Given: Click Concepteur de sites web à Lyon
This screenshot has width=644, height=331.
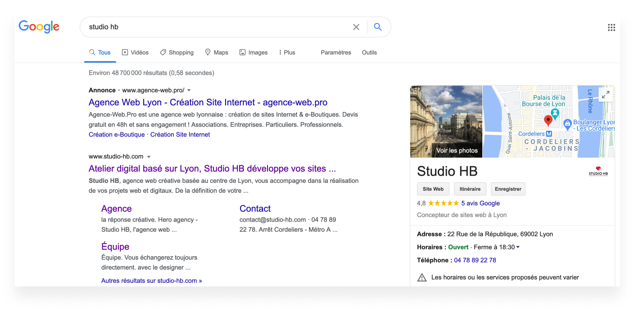Looking at the screenshot, I should [x=462, y=215].
